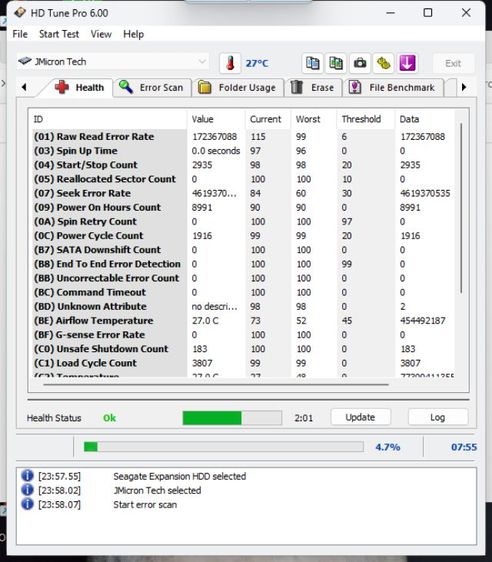Click info icon beside Start error scan
The image size is (492, 562).
[27, 504]
